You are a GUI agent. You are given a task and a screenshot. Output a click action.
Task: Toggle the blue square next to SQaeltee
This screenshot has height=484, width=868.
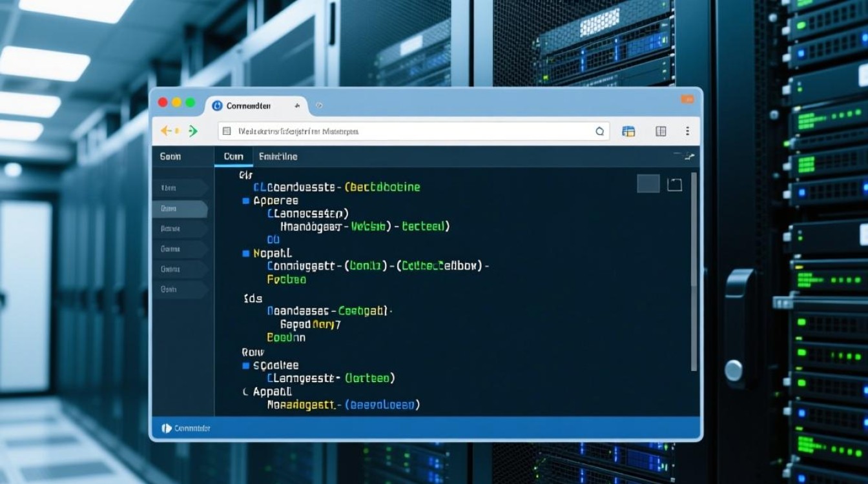[x=245, y=365]
